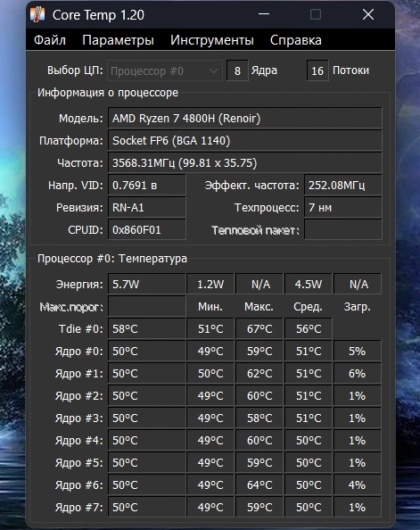The height and width of the screenshot is (530, 420).
Task: Click the Ядро #7 current temperature 50°C
Action: 147,507
